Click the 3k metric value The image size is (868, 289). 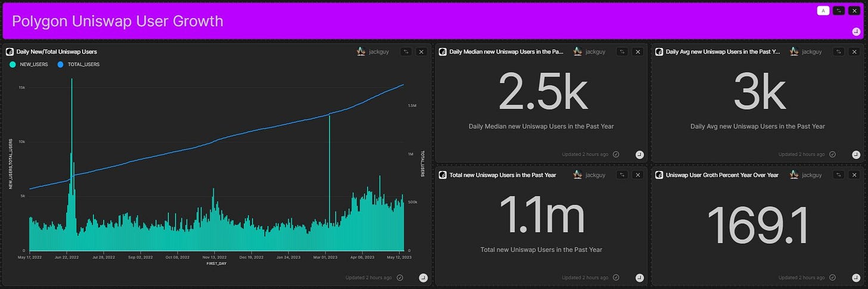(758, 91)
